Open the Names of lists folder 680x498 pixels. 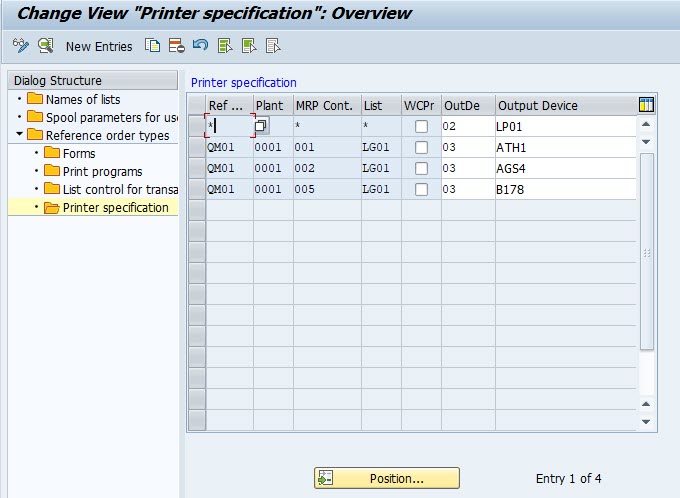[x=74, y=99]
